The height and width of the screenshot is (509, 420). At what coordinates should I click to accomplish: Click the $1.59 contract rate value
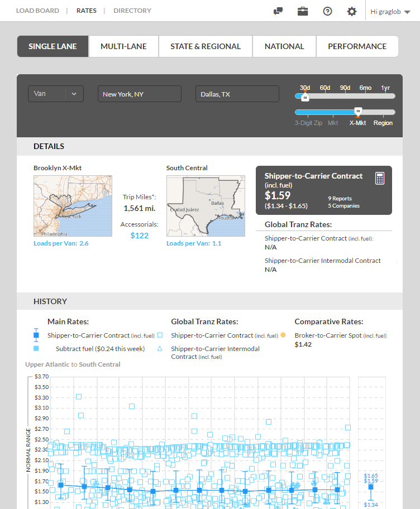coord(278,195)
